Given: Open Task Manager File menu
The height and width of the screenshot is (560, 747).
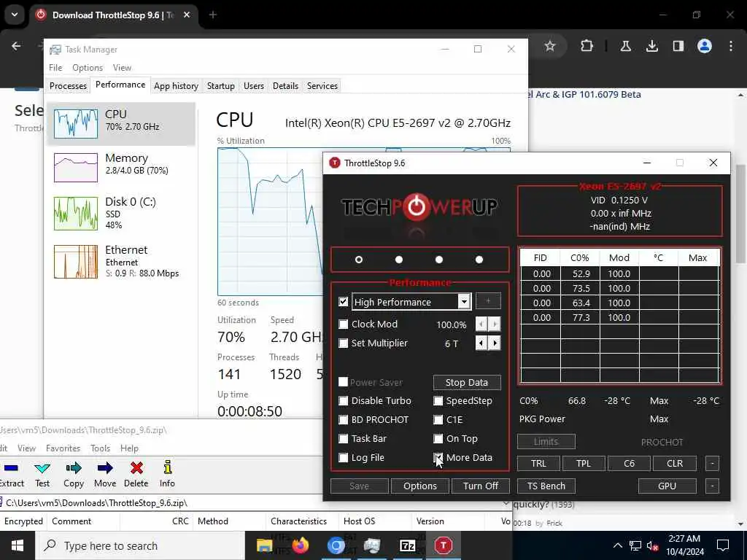Looking at the screenshot, I should click(x=55, y=68).
